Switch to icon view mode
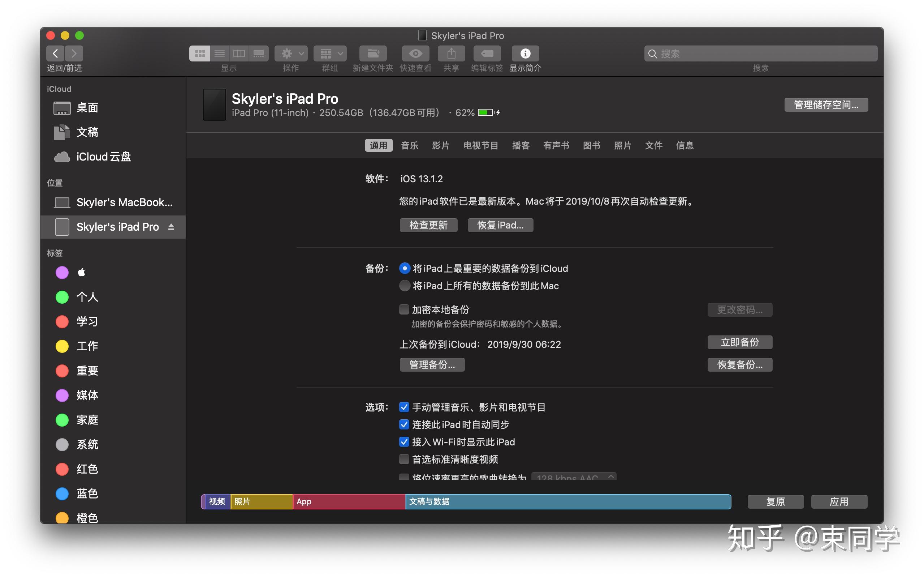924x577 pixels. (x=200, y=54)
